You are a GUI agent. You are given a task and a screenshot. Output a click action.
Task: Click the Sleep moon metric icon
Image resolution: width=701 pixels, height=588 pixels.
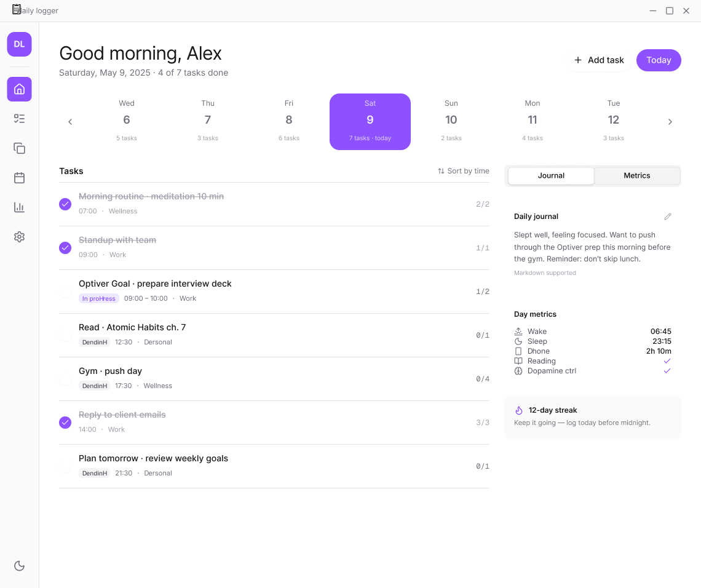click(518, 341)
